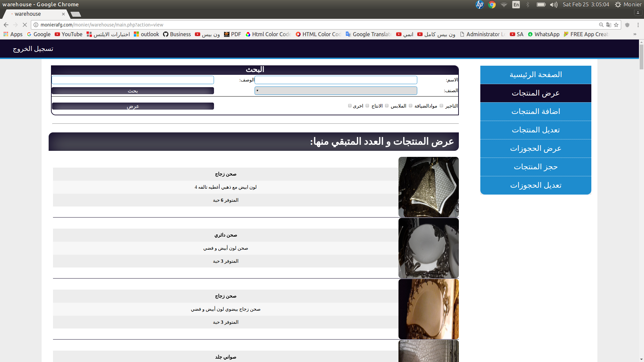The width and height of the screenshot is (644, 362).
Task: Open the sound volume indicator
Action: (x=554, y=4)
